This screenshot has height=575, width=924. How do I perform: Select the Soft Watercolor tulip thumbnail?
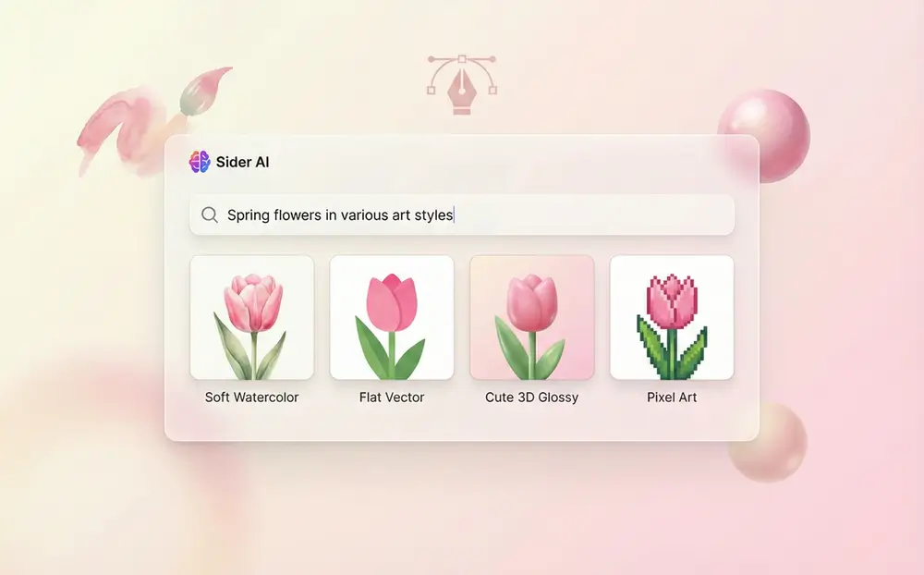click(x=251, y=317)
